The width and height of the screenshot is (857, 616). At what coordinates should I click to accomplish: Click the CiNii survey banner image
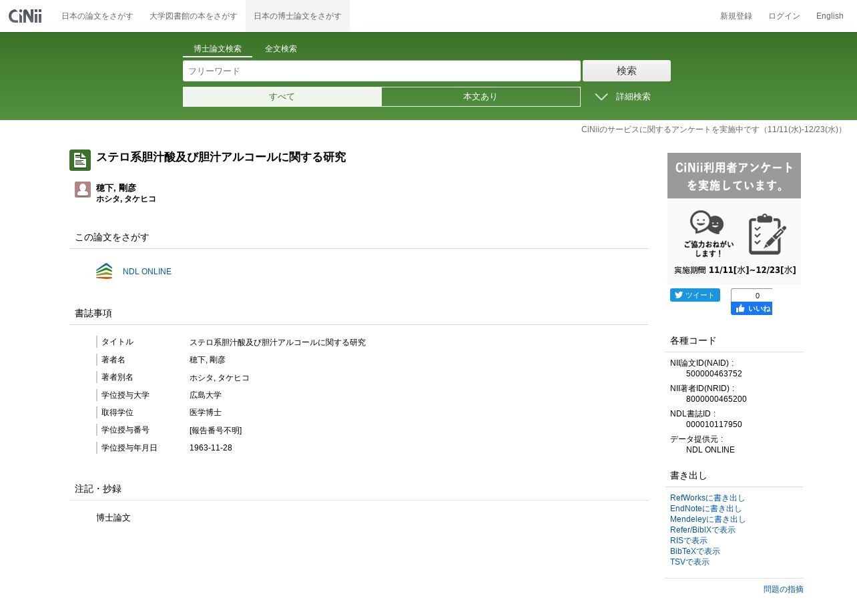click(734, 219)
